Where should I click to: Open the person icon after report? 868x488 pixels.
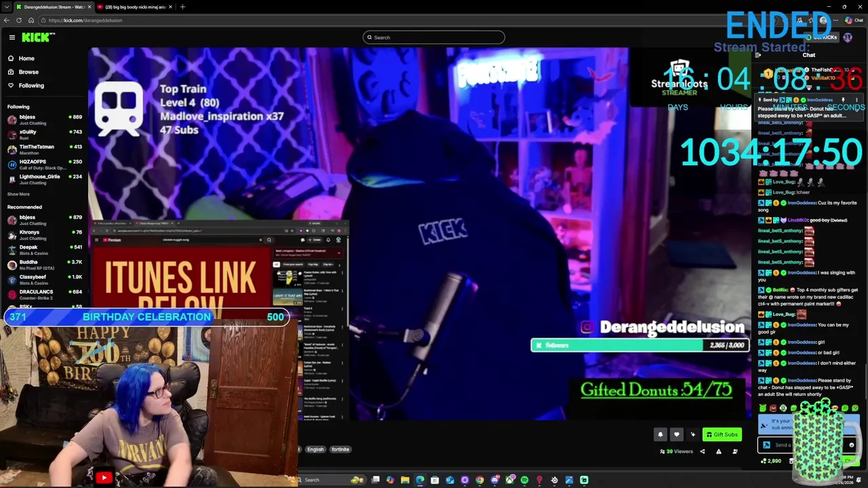click(735, 451)
